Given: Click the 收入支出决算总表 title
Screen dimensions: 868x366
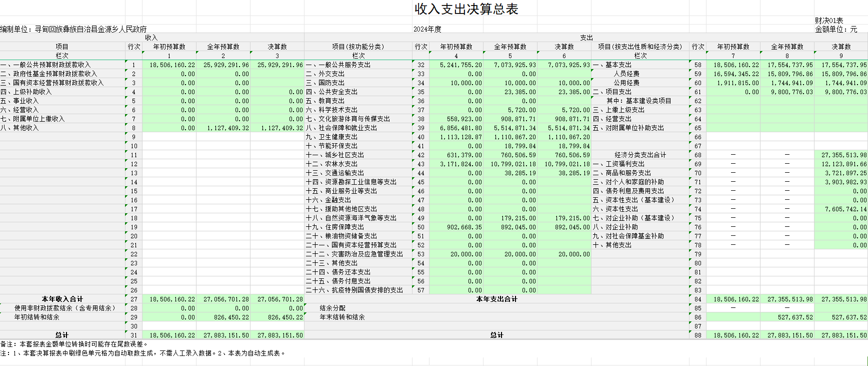Looking at the screenshot, I should coord(466,10).
